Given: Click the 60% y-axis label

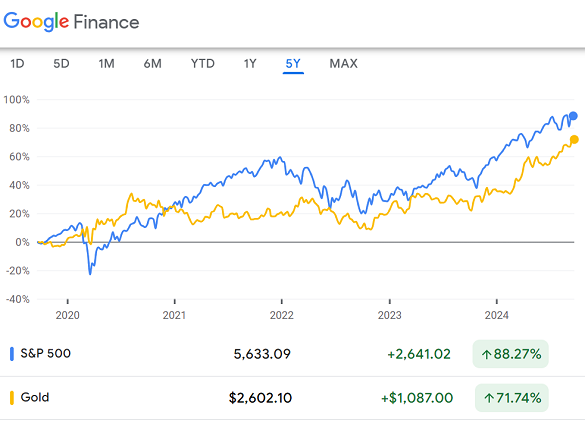Looking at the screenshot, I should tap(19, 157).
